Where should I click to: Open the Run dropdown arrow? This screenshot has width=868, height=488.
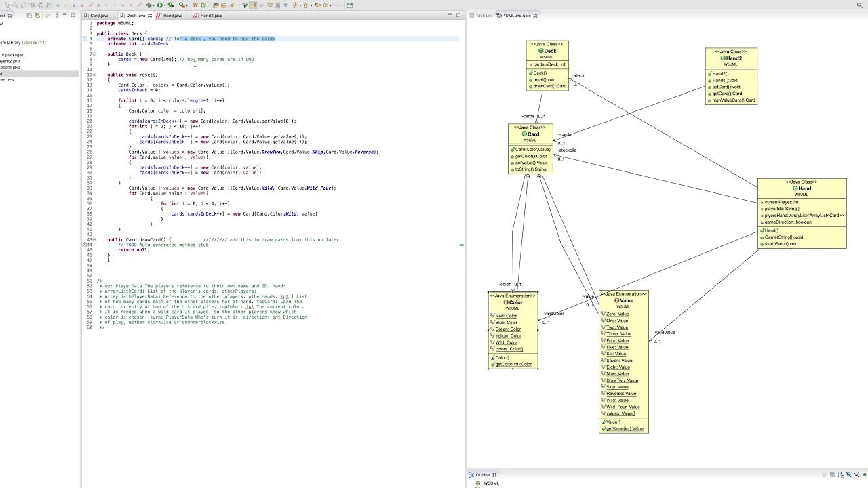tap(165, 5)
